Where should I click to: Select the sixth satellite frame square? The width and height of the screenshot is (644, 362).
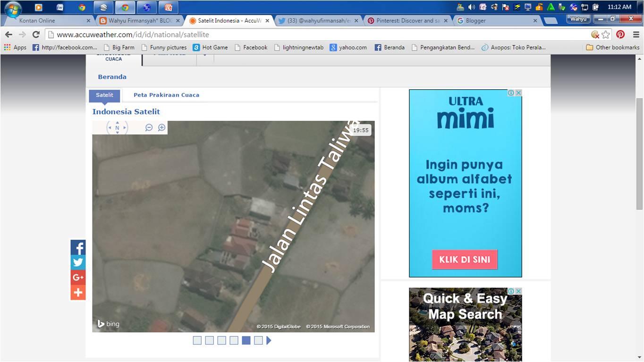(258, 340)
